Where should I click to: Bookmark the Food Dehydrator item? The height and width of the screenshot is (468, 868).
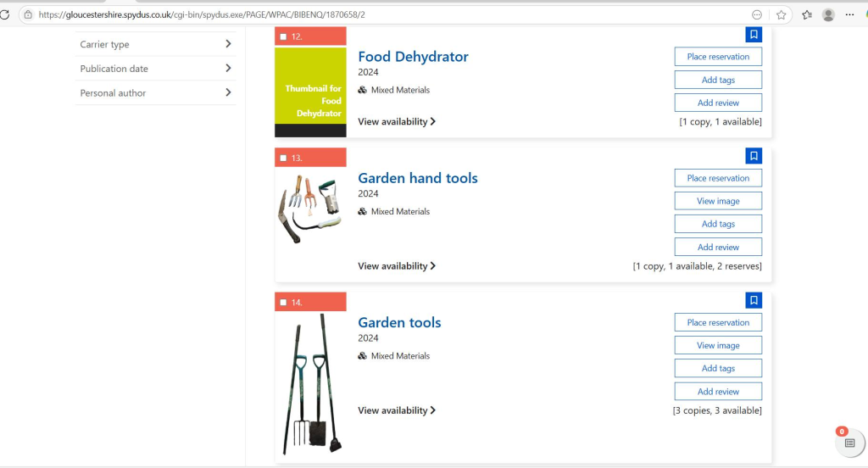(x=754, y=35)
